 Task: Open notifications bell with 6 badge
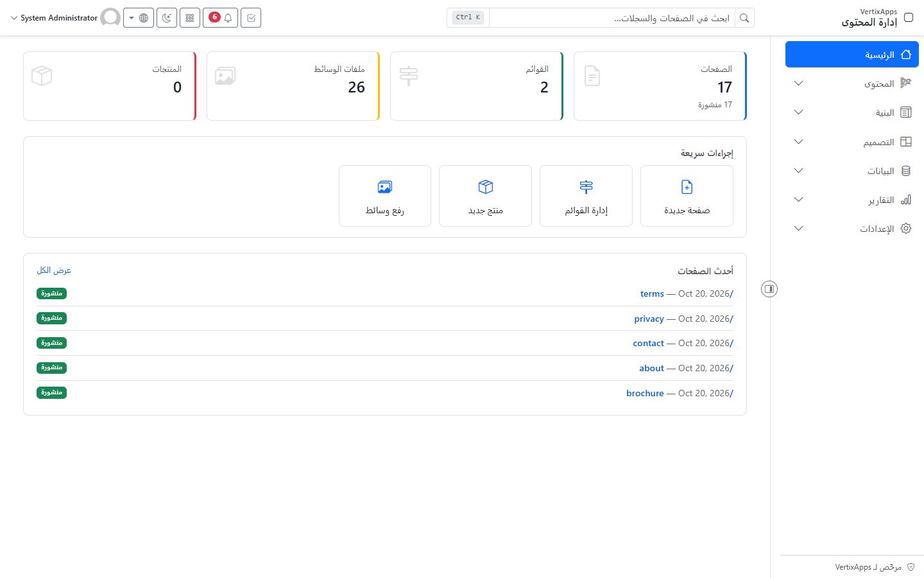221,18
